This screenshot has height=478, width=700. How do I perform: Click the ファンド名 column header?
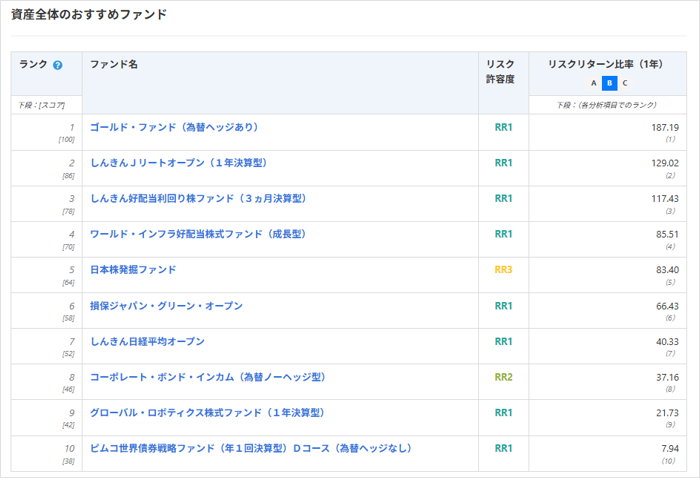click(x=114, y=64)
